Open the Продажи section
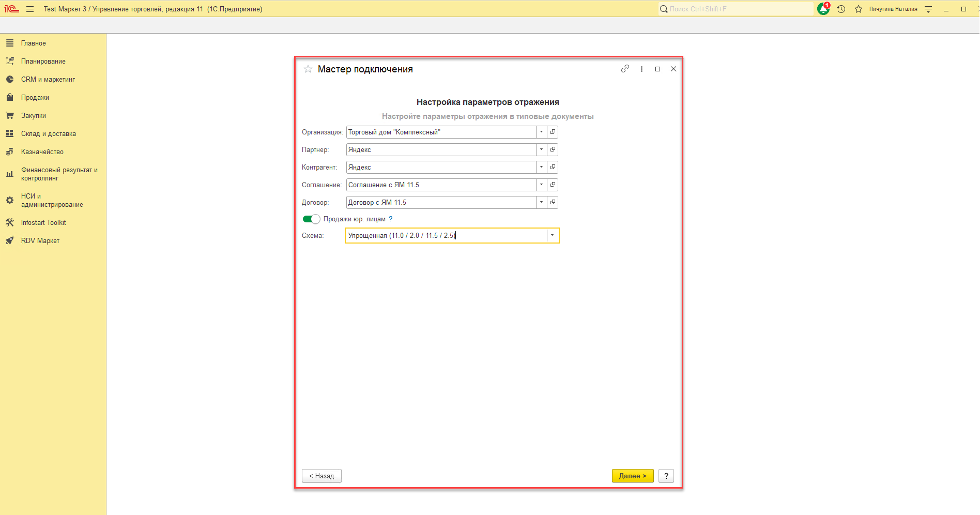Image resolution: width=980 pixels, height=515 pixels. [x=35, y=97]
